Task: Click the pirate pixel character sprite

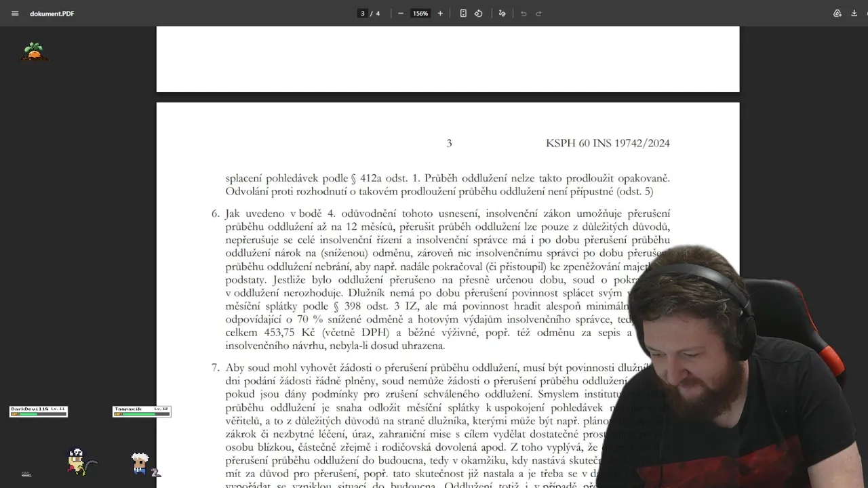Action: [x=78, y=462]
